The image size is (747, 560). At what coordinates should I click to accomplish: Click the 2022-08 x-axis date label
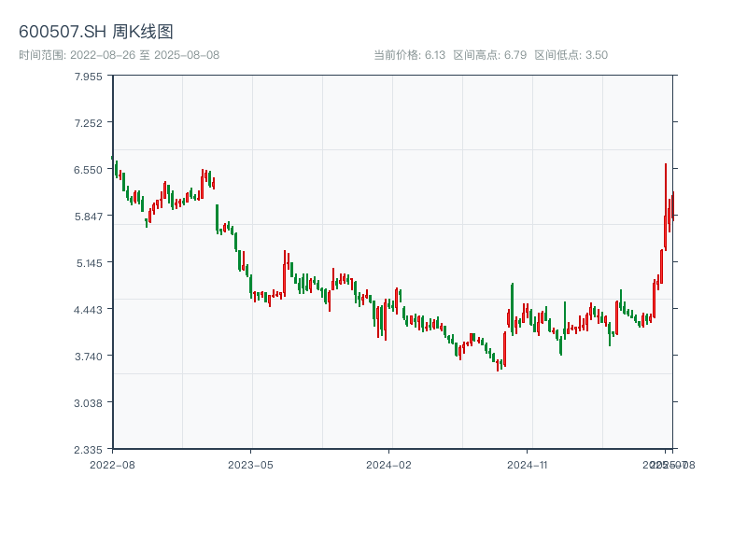112,464
